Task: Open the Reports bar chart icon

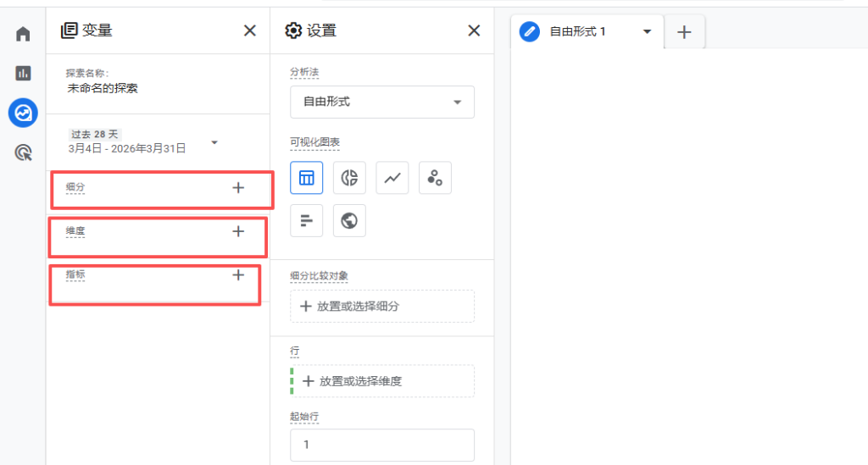Action: tap(23, 74)
